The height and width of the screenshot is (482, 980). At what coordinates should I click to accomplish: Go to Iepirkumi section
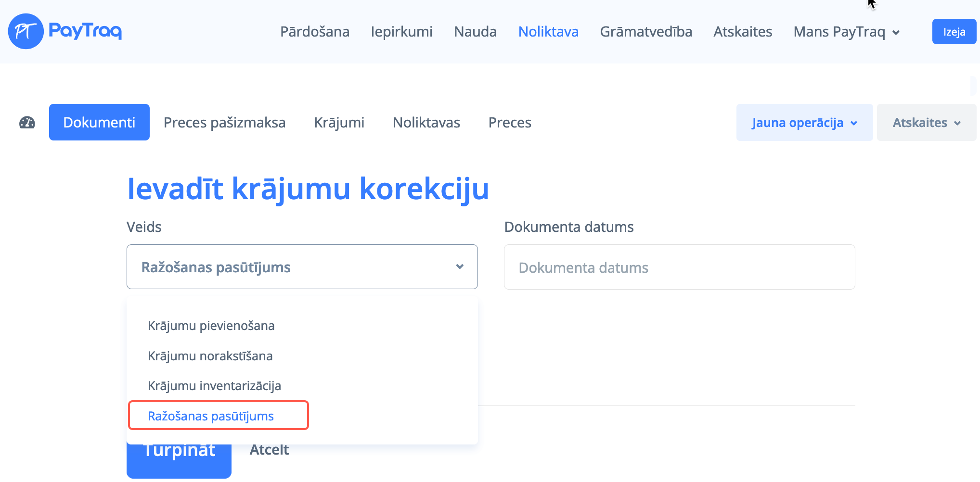[401, 32]
